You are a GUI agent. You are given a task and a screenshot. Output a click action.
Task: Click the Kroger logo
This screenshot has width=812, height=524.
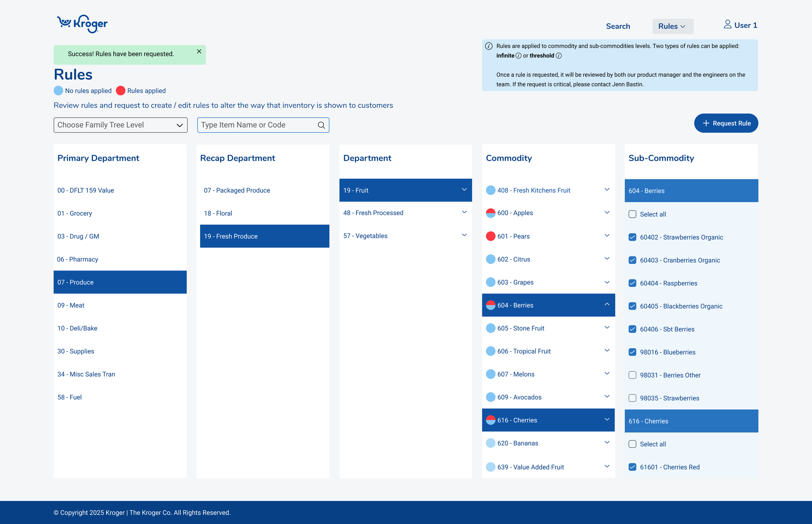click(x=82, y=24)
